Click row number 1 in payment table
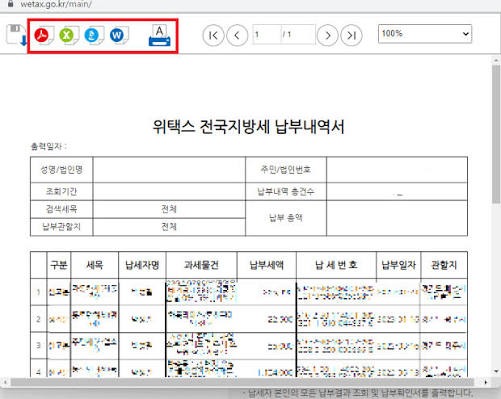 coord(39,292)
